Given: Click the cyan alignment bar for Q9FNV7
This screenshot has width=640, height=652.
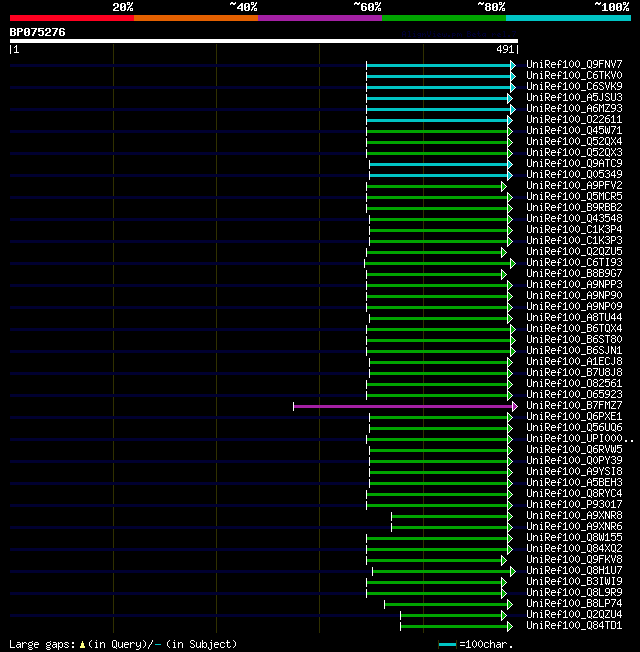Looking at the screenshot, I should point(438,65).
